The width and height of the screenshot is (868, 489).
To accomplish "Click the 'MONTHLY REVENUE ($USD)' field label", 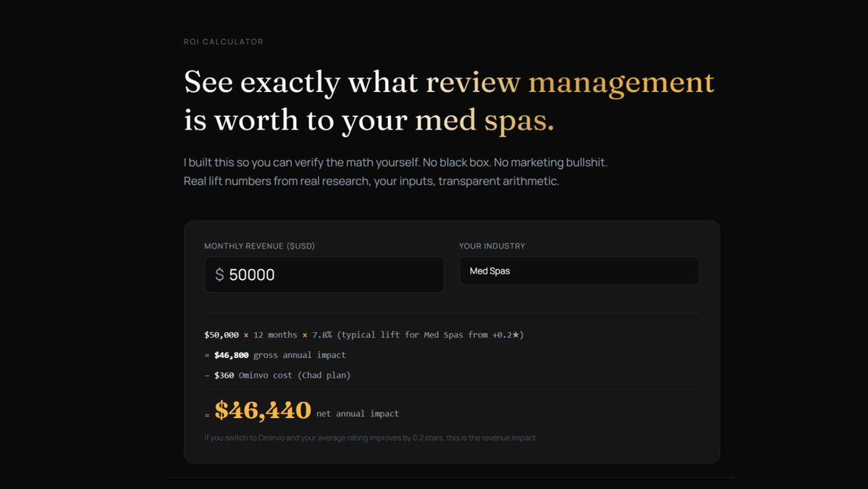I will pos(259,246).
